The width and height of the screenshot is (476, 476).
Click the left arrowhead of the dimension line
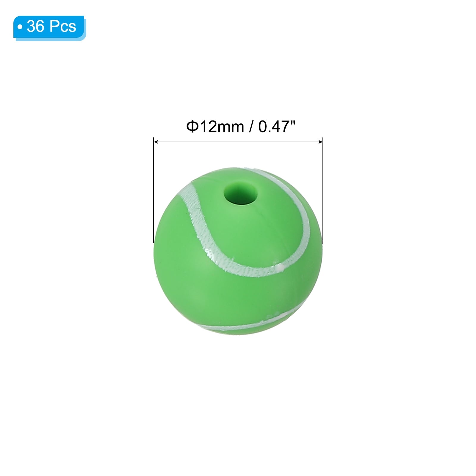pyautogui.click(x=156, y=142)
